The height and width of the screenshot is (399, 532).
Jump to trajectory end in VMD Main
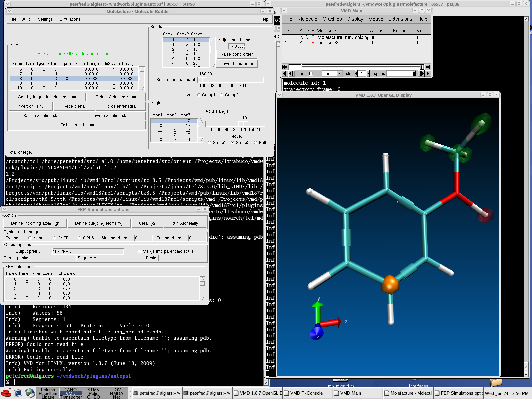[x=428, y=67]
